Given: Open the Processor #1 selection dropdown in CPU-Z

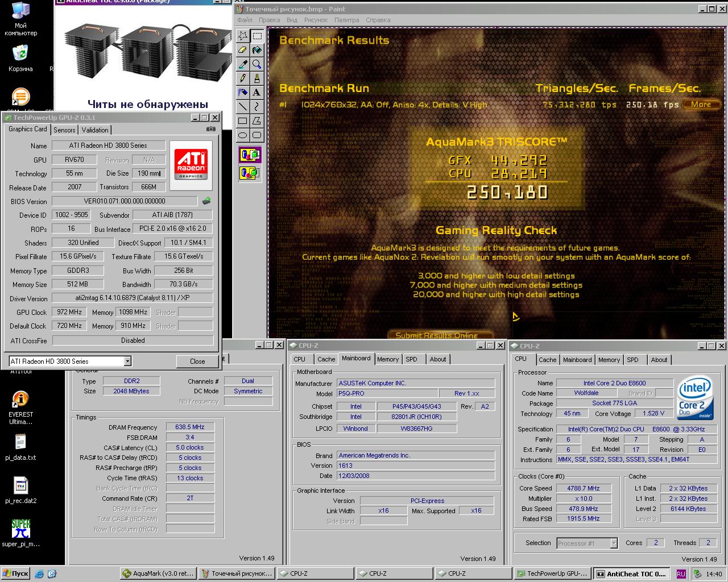Looking at the screenshot, I should pos(614,543).
